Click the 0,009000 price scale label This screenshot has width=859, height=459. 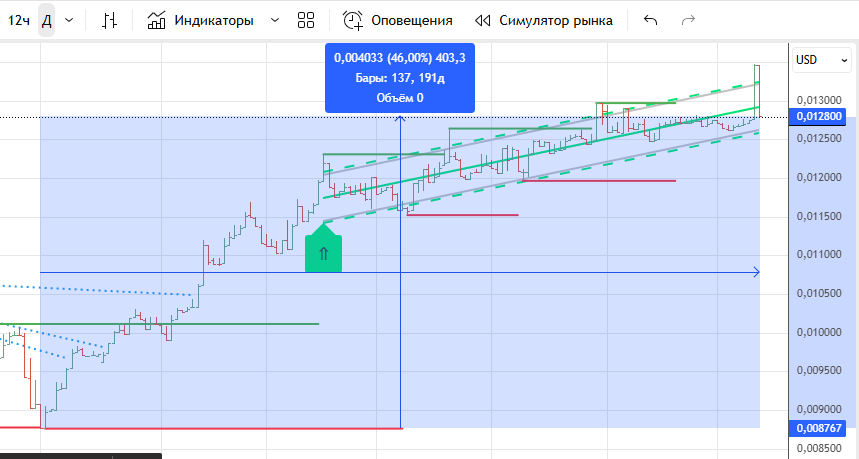click(819, 409)
